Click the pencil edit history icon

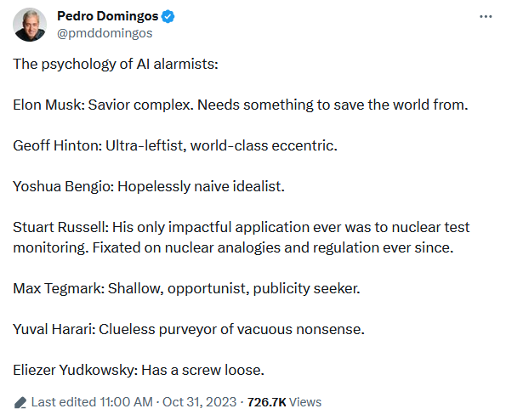[20, 402]
